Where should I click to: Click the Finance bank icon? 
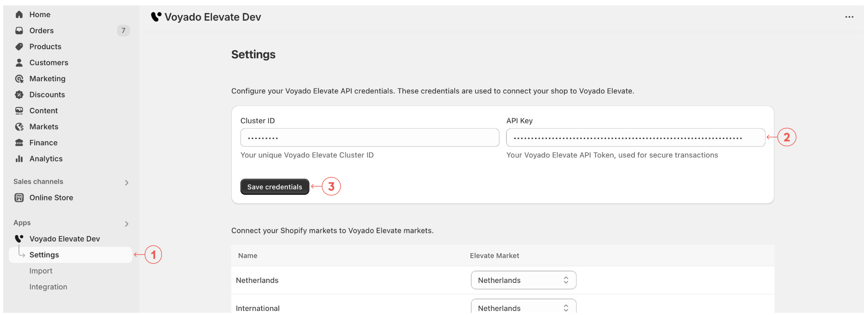pos(19,143)
